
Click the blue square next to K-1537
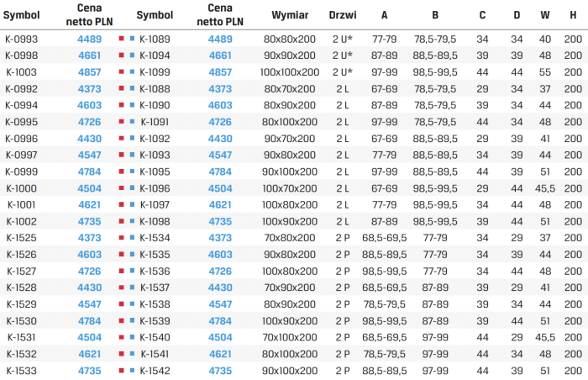(132, 288)
